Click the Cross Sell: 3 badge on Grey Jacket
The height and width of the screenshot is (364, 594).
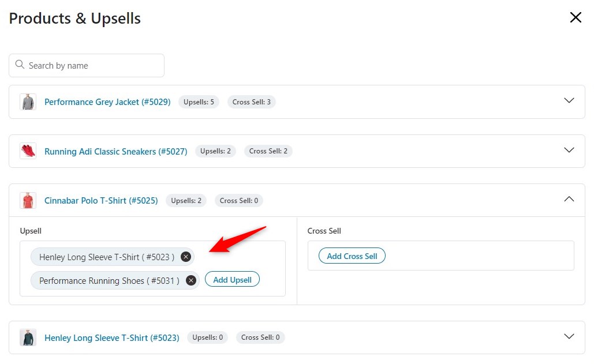(x=251, y=102)
